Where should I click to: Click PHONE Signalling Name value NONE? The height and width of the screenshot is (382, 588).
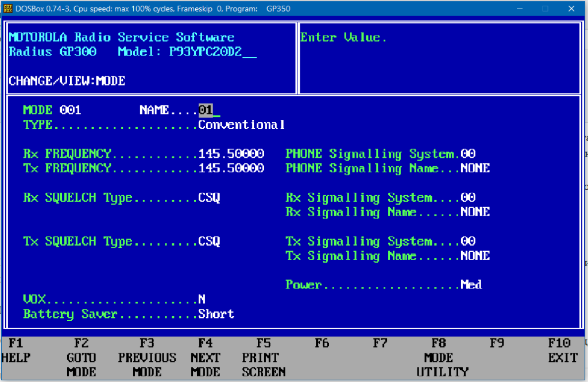(x=475, y=168)
